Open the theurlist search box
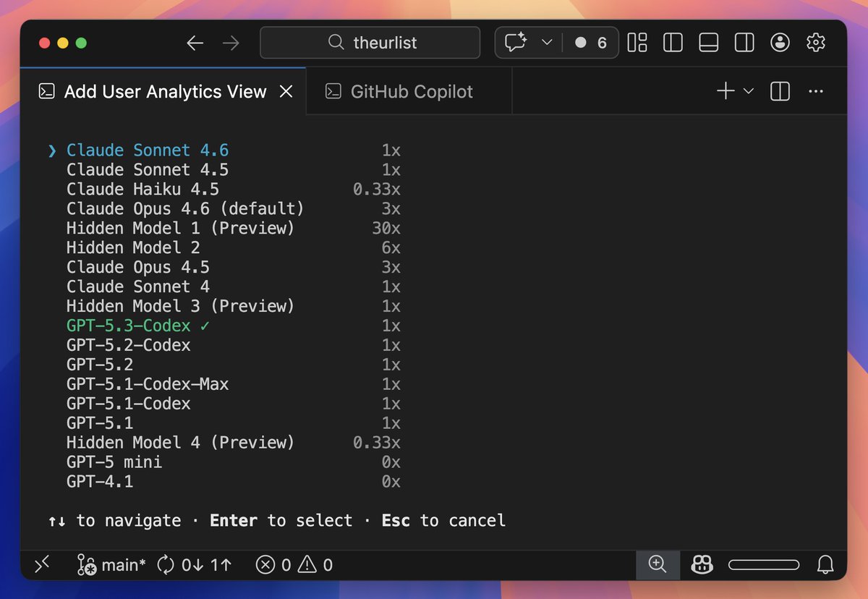868x599 pixels. point(370,43)
